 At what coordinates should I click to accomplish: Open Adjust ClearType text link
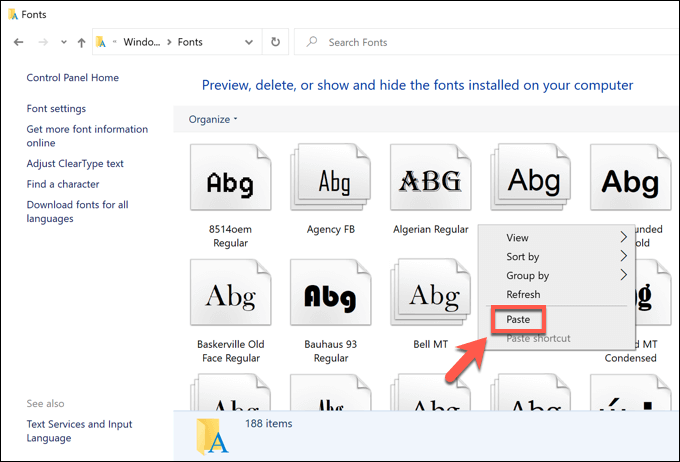pos(75,164)
